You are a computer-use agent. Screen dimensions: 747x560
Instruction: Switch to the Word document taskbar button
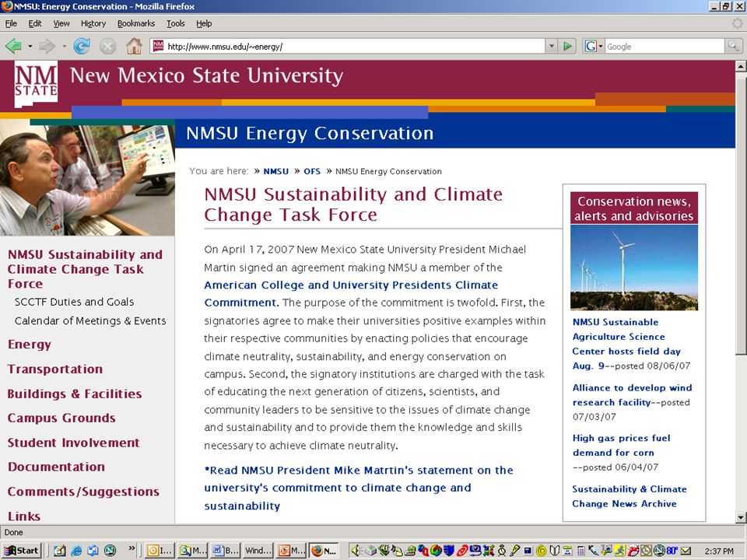pos(225,551)
